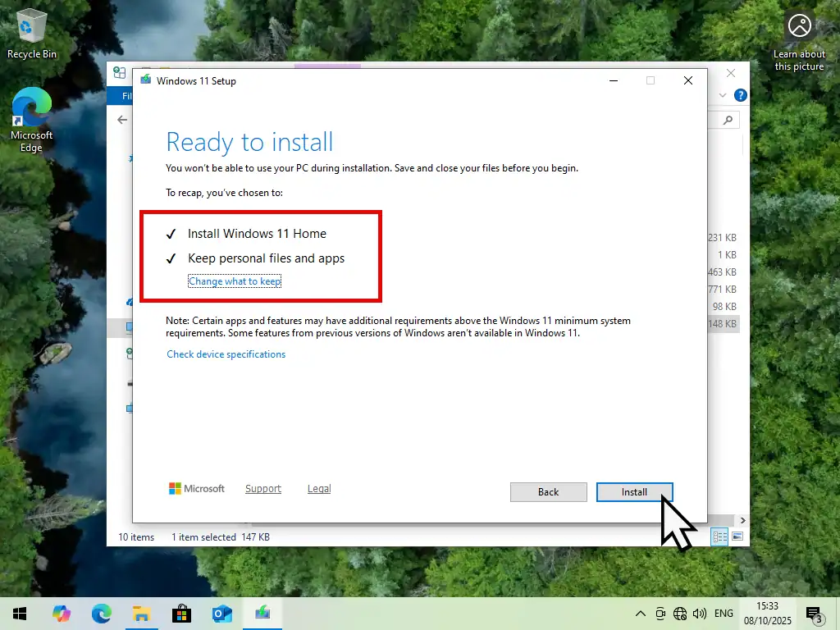Click the Install button
Image resolution: width=840 pixels, height=630 pixels.
(x=634, y=492)
